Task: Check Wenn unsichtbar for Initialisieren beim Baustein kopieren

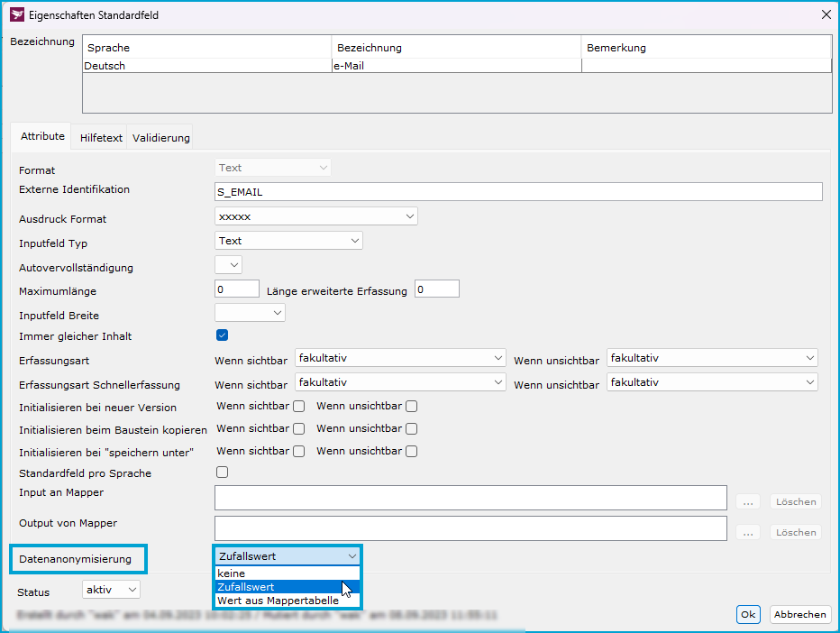Action: click(411, 429)
